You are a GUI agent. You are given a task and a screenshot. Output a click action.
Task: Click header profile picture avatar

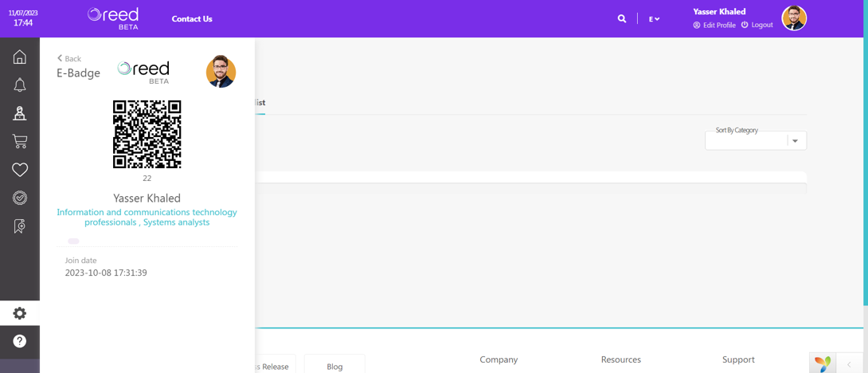pyautogui.click(x=794, y=18)
